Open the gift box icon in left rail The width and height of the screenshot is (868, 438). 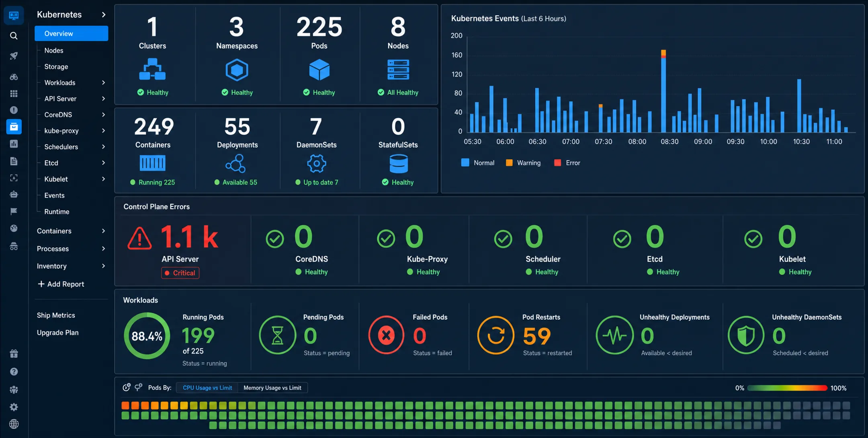[x=14, y=354]
